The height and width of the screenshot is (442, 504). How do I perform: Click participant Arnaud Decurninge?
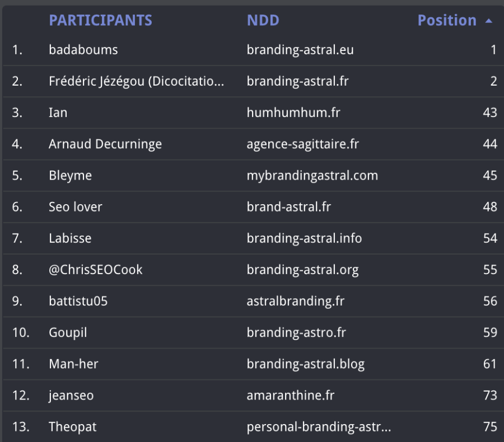[x=105, y=144]
